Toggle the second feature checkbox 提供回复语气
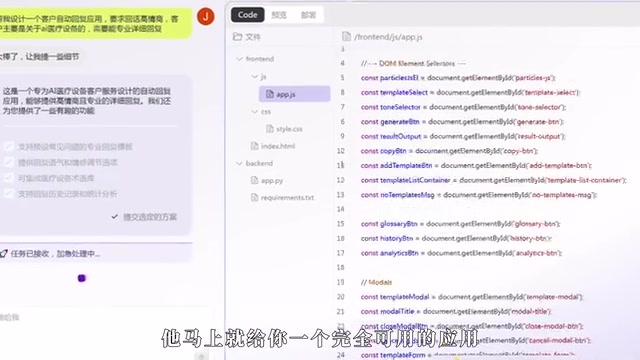This screenshot has height=360, width=640. (8, 162)
